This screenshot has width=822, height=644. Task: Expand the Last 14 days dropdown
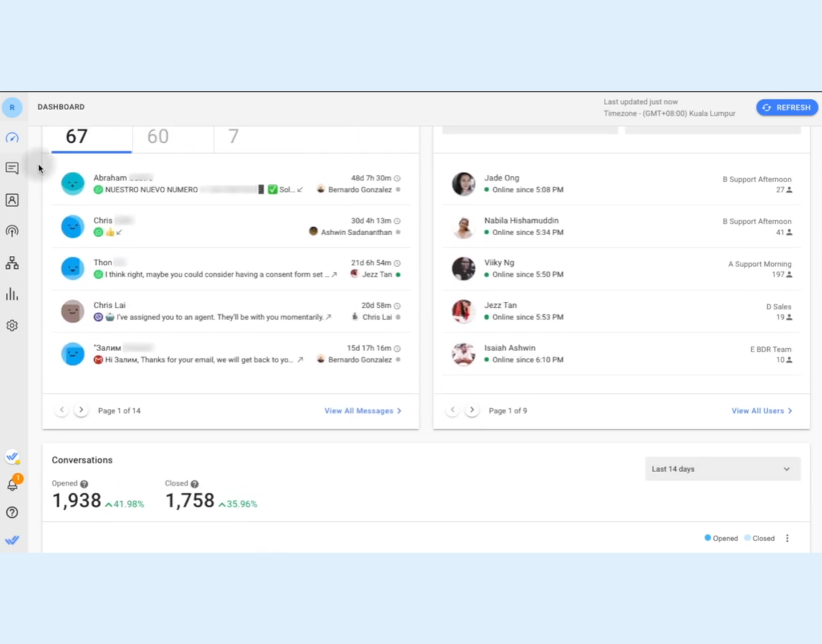[723, 469]
